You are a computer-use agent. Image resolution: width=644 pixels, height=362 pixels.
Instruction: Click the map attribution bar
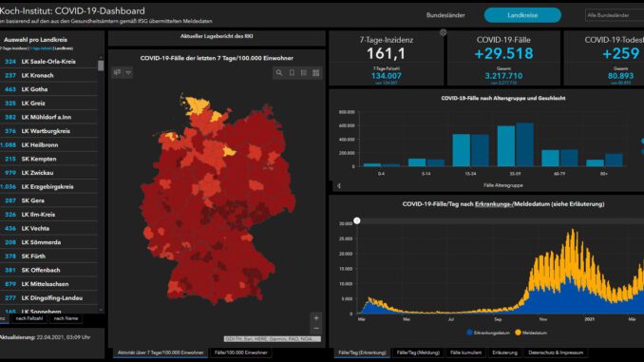pyautogui.click(x=273, y=339)
